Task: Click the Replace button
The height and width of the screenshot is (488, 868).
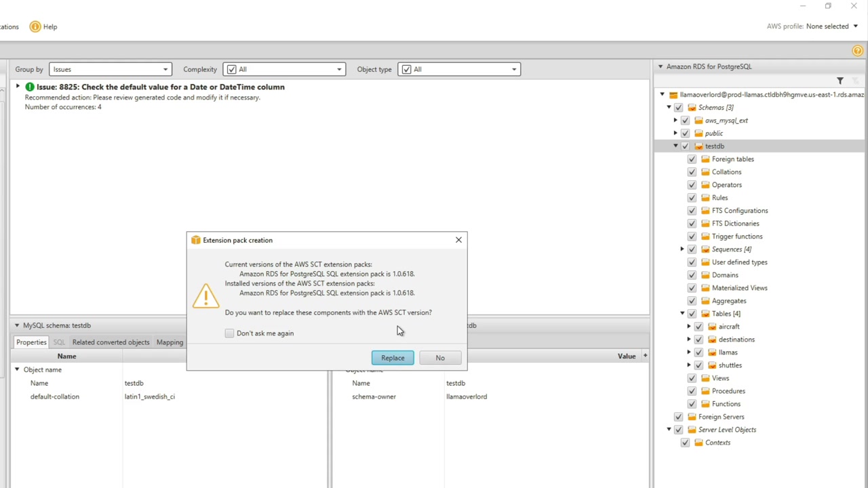Action: tap(393, 358)
